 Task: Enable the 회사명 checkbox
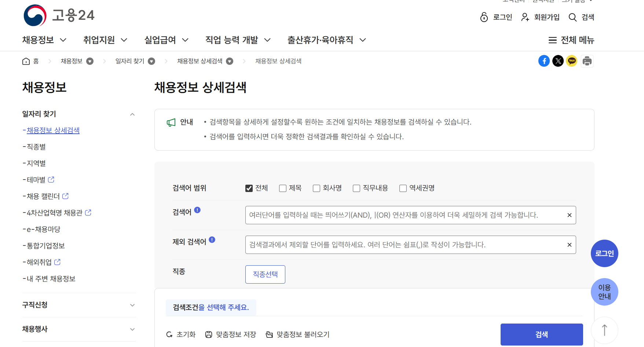point(316,188)
